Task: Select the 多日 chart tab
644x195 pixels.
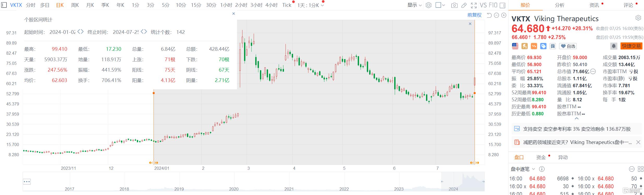Action: tap(45, 5)
